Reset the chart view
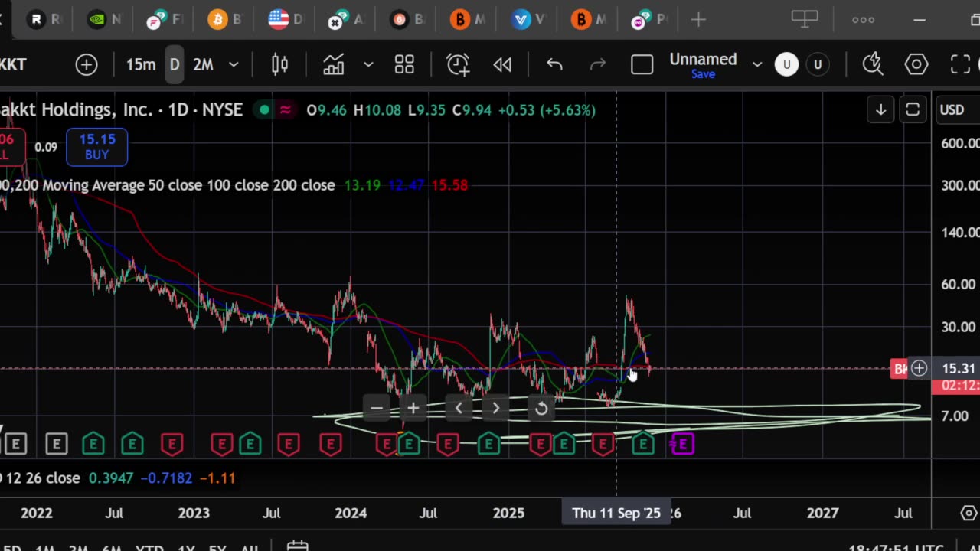This screenshot has height=551, width=980. click(x=541, y=408)
